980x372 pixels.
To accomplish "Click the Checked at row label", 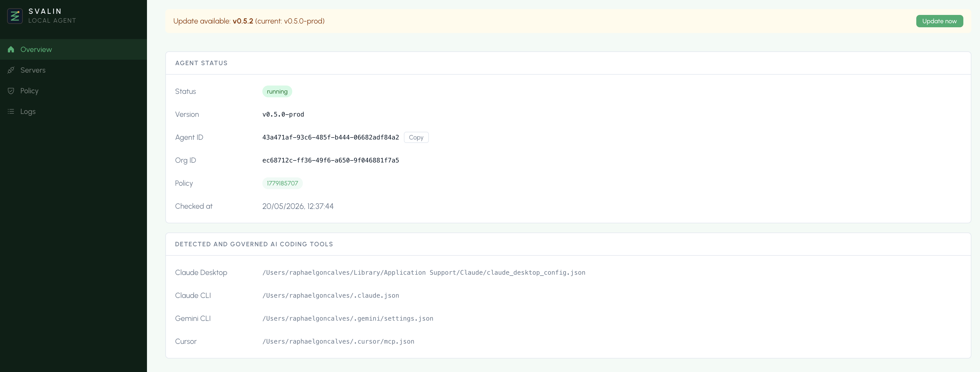I will (194, 206).
